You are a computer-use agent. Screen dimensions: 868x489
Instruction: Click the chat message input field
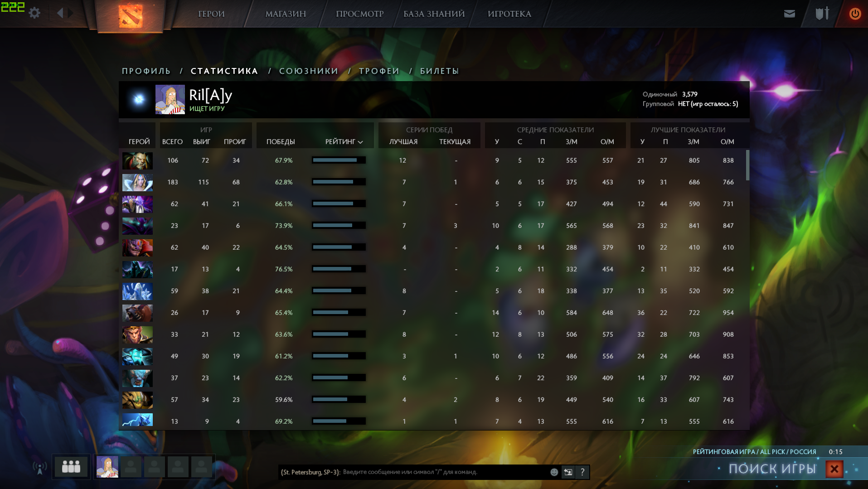point(444,472)
